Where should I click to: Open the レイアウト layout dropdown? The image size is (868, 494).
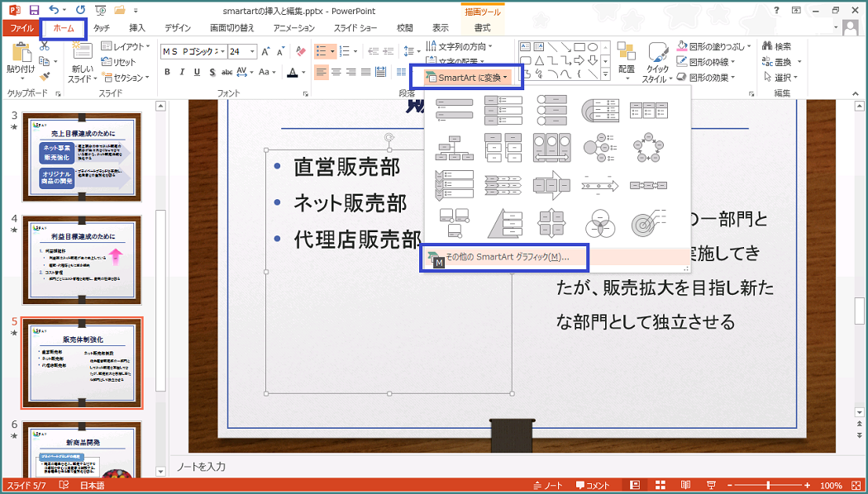125,46
